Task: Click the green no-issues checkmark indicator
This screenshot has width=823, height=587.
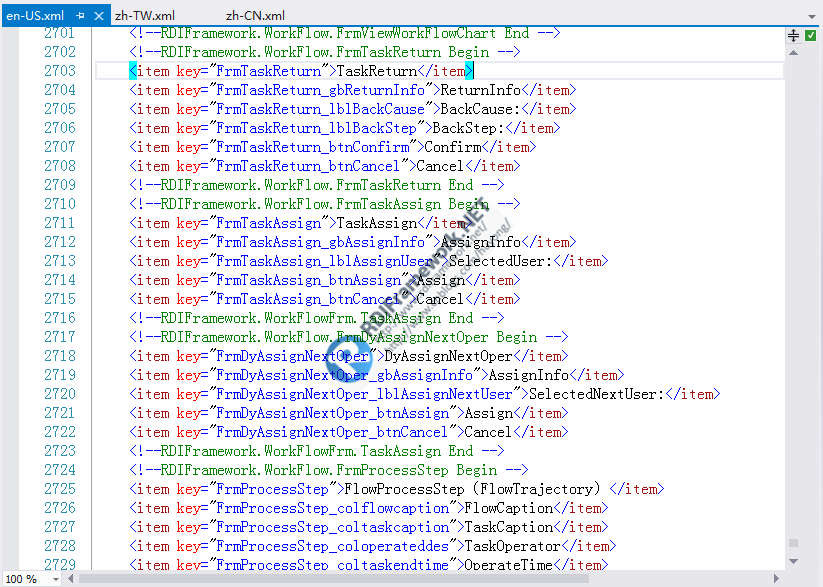Action: (x=811, y=35)
